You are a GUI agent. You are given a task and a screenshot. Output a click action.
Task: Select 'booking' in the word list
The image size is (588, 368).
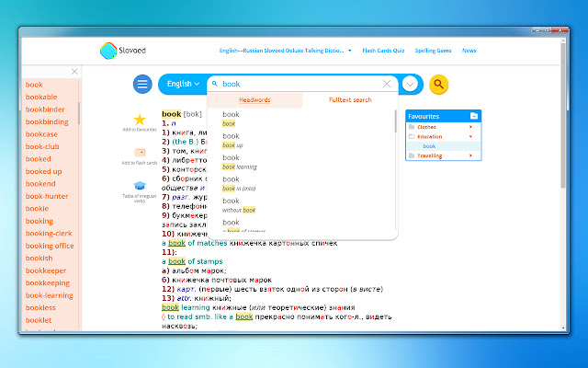tap(40, 221)
